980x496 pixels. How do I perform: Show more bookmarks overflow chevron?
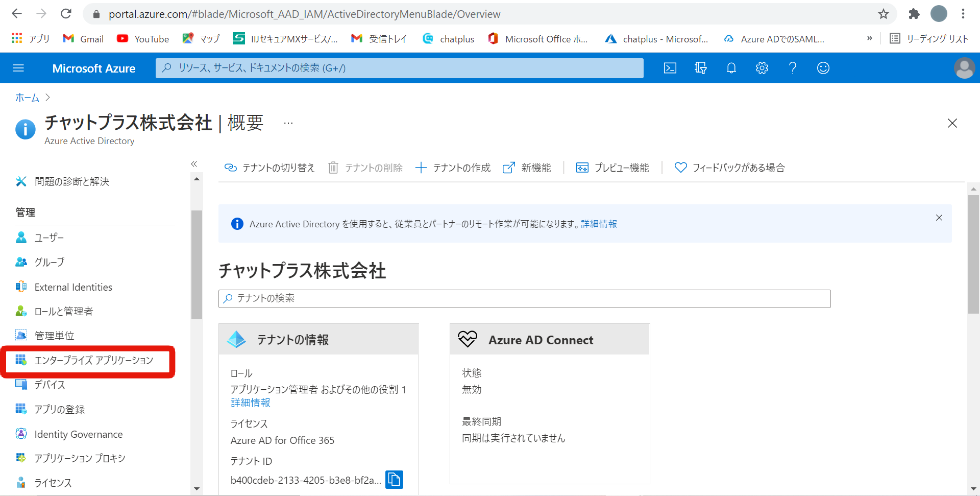869,38
